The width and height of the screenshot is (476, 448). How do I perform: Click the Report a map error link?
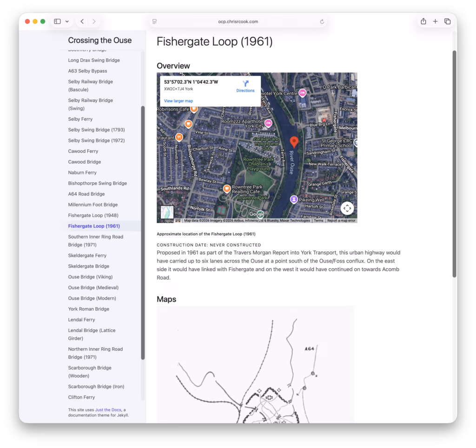(341, 221)
